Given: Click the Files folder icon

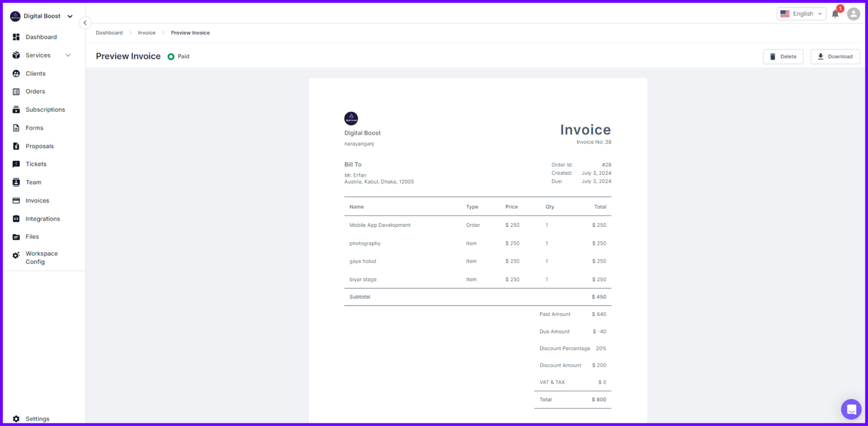Looking at the screenshot, I should (16, 237).
